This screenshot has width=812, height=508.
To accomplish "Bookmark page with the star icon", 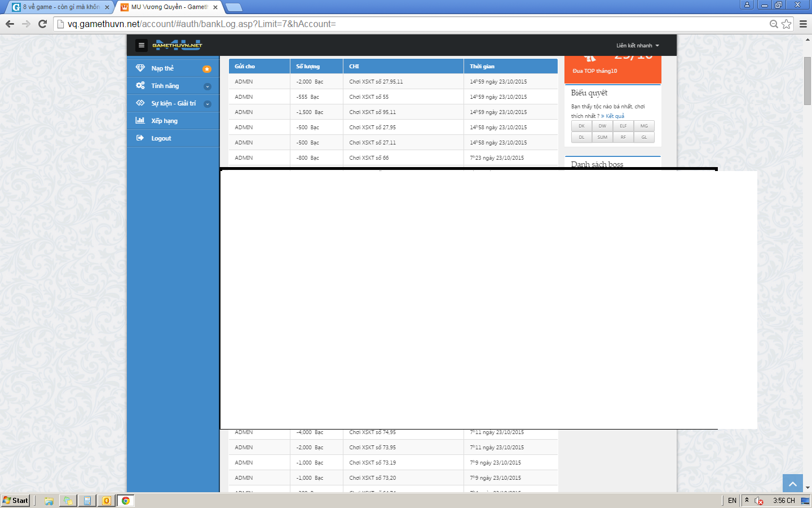I will (x=787, y=24).
